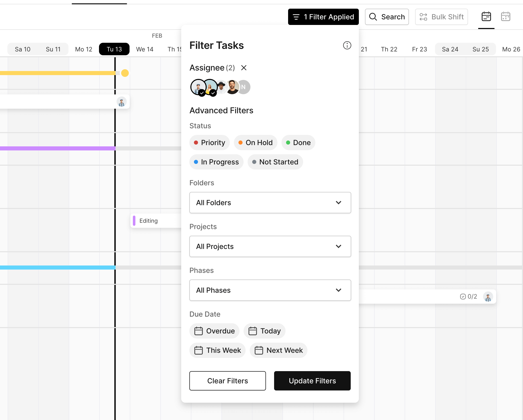Select the Tu 13 date tab
523x420 pixels.
coord(114,49)
